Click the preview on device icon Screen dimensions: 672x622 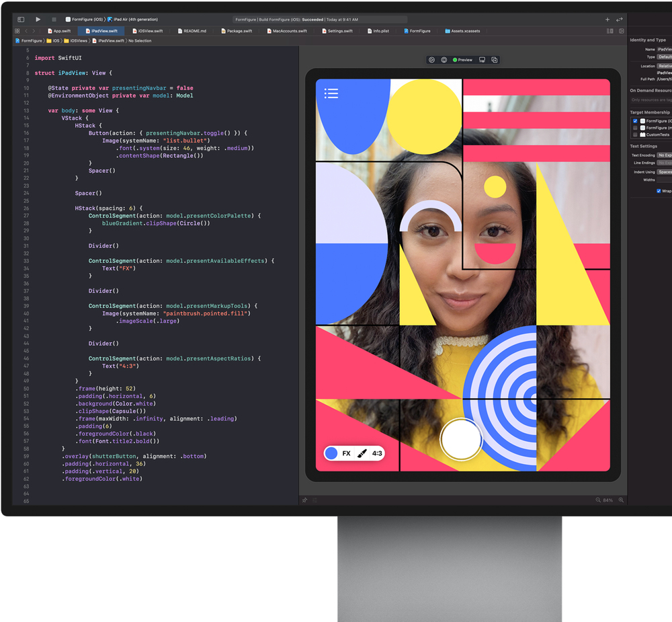click(482, 60)
